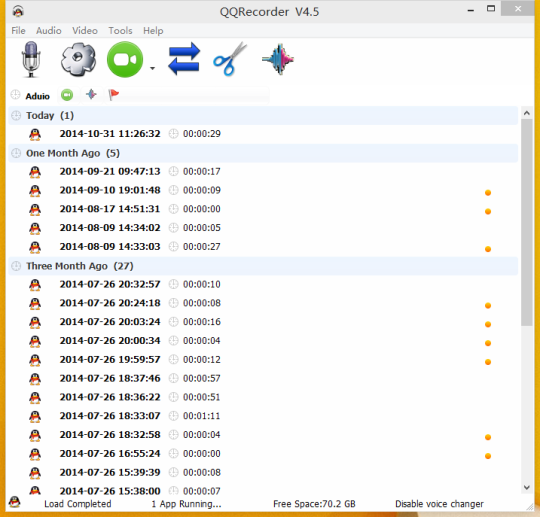Click the 1 App Running... status text
The width and height of the screenshot is (540, 517).
pos(186,504)
